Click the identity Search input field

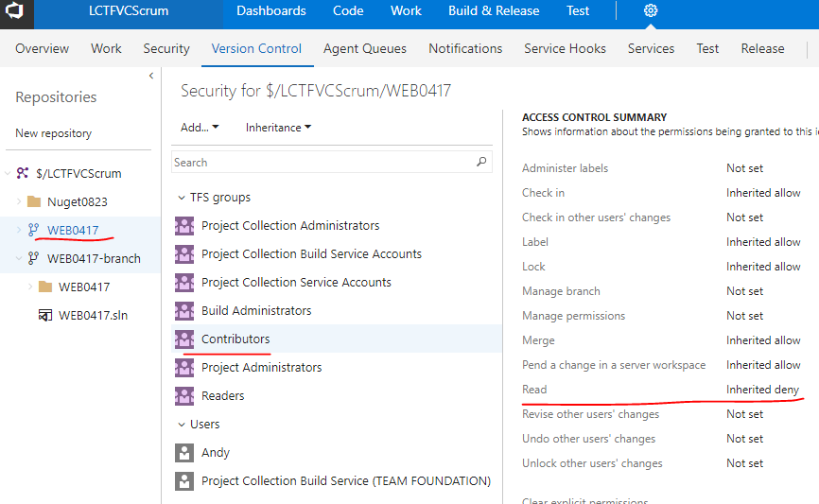pyautogui.click(x=322, y=163)
